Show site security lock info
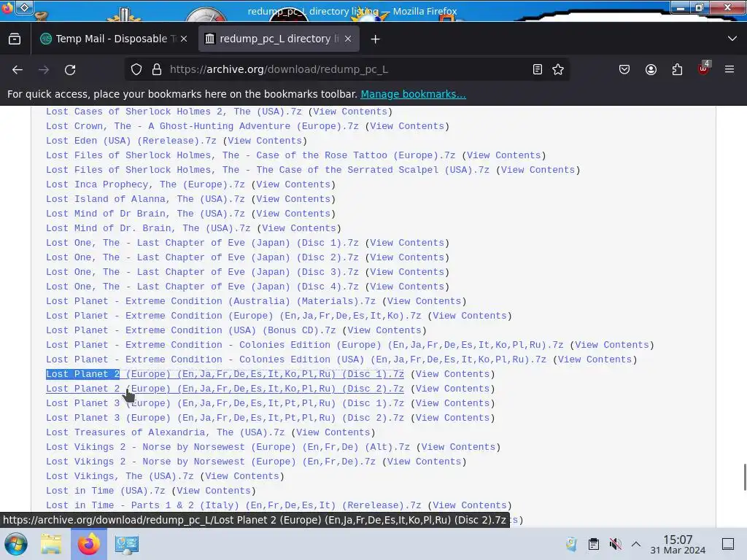This screenshot has width=747, height=560. pos(157,69)
